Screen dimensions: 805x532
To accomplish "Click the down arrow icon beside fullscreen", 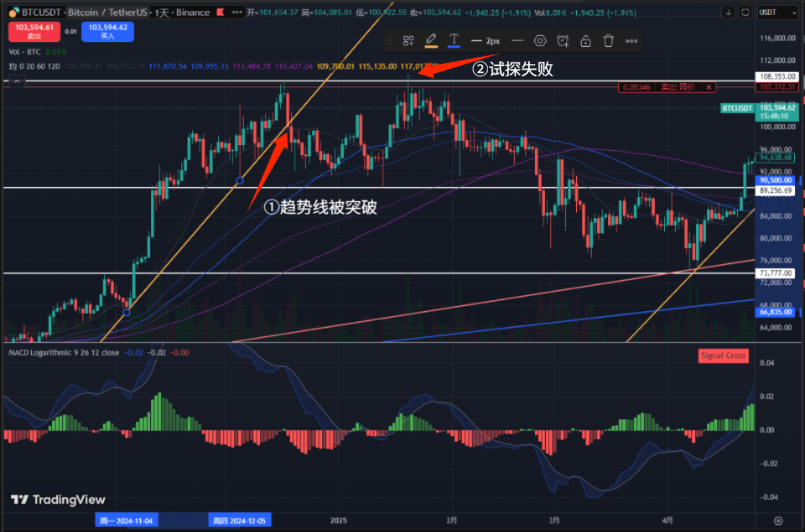I will click(729, 11).
